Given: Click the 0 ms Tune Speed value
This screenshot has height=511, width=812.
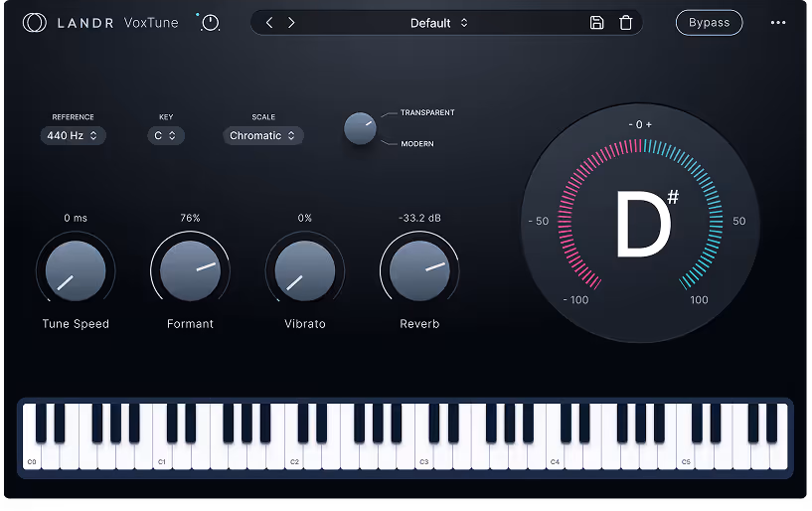Looking at the screenshot, I should [x=76, y=218].
